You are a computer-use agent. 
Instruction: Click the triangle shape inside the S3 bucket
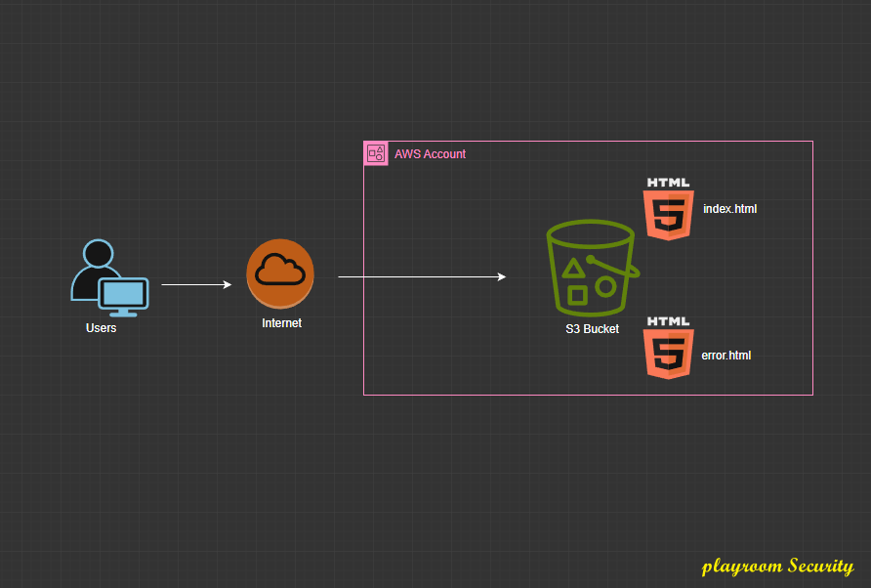[x=573, y=267]
